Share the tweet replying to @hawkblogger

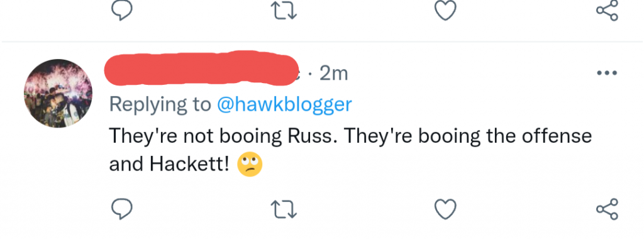tap(607, 209)
